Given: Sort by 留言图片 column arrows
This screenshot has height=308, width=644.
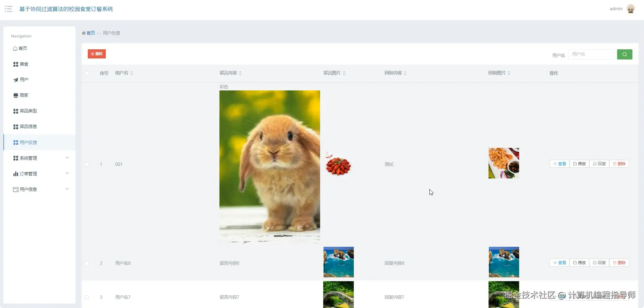Looking at the screenshot, I should [344, 73].
